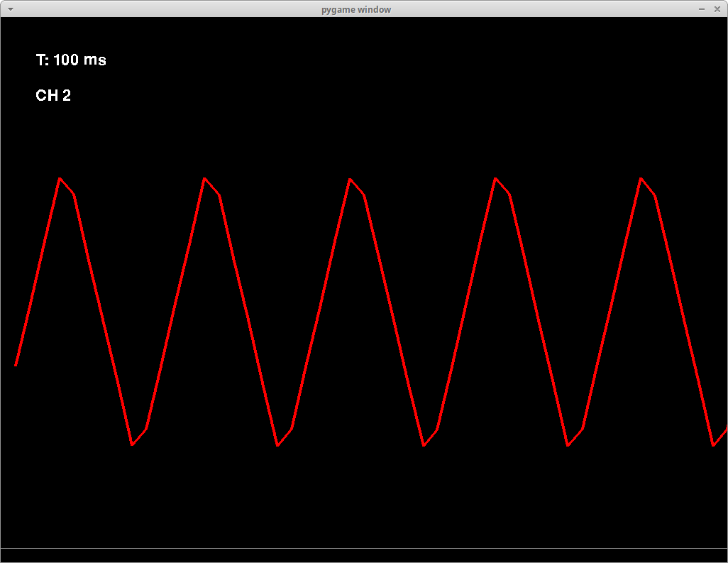Click the pygame window title text
This screenshot has height=563, width=728.
click(356, 10)
